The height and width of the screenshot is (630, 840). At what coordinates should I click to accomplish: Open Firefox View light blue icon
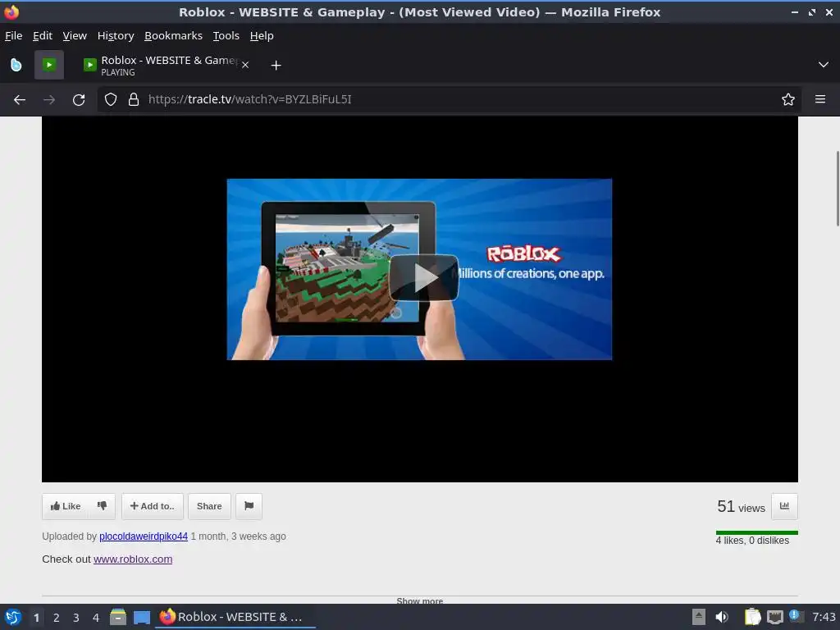tap(16, 65)
